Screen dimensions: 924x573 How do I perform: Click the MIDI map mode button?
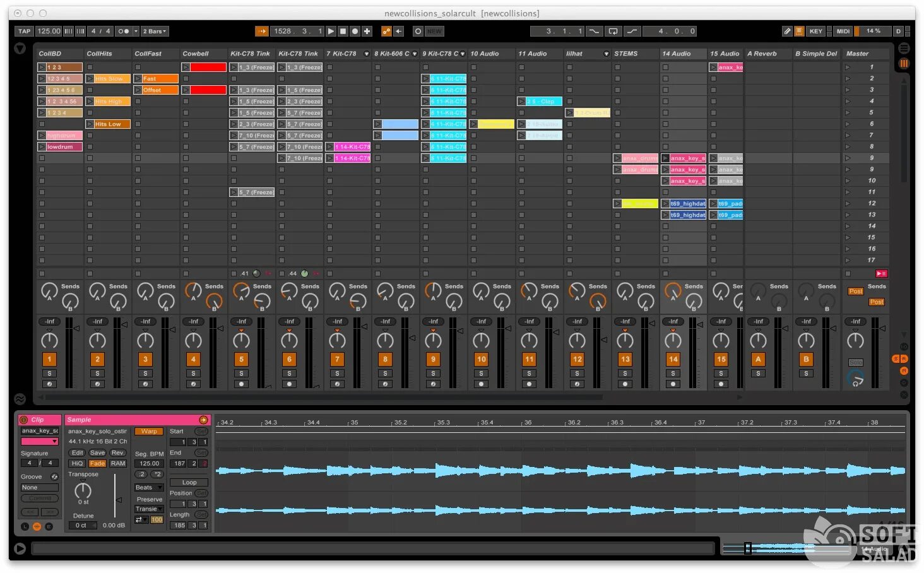pyautogui.click(x=843, y=31)
